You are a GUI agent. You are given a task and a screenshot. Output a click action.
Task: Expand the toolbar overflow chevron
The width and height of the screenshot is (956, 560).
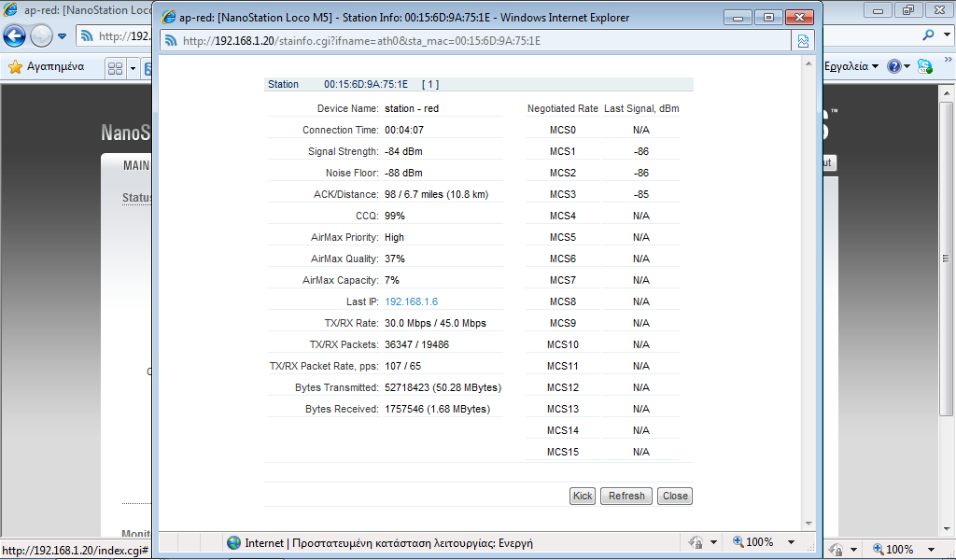click(x=949, y=60)
